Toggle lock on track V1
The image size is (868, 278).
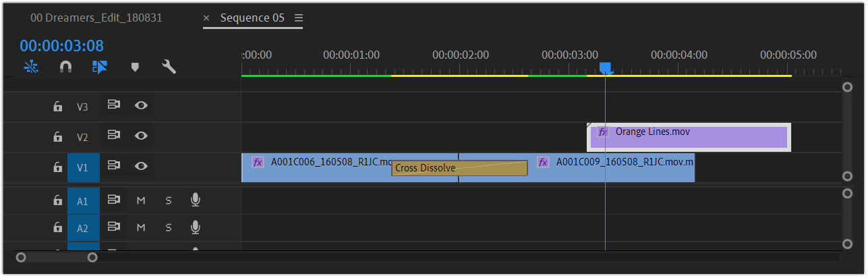pos(58,167)
